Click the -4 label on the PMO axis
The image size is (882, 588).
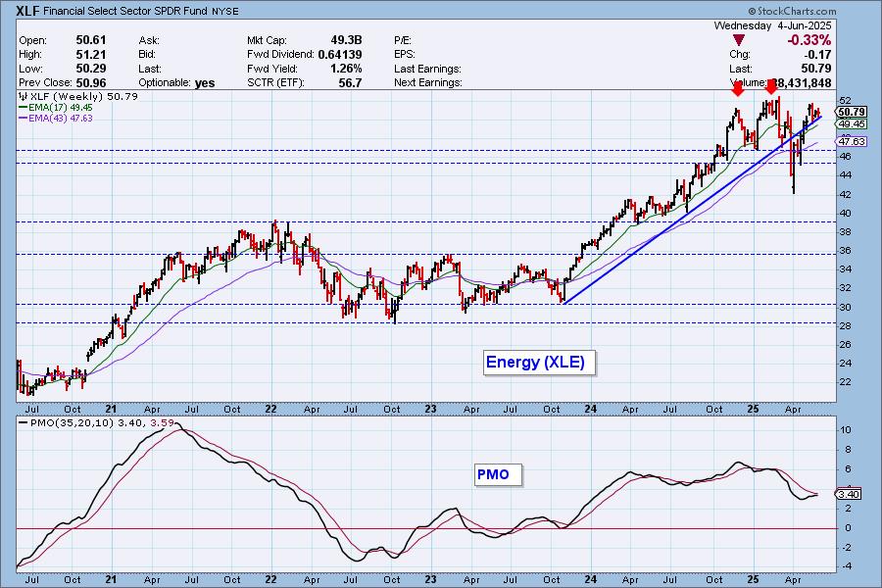pyautogui.click(x=846, y=566)
